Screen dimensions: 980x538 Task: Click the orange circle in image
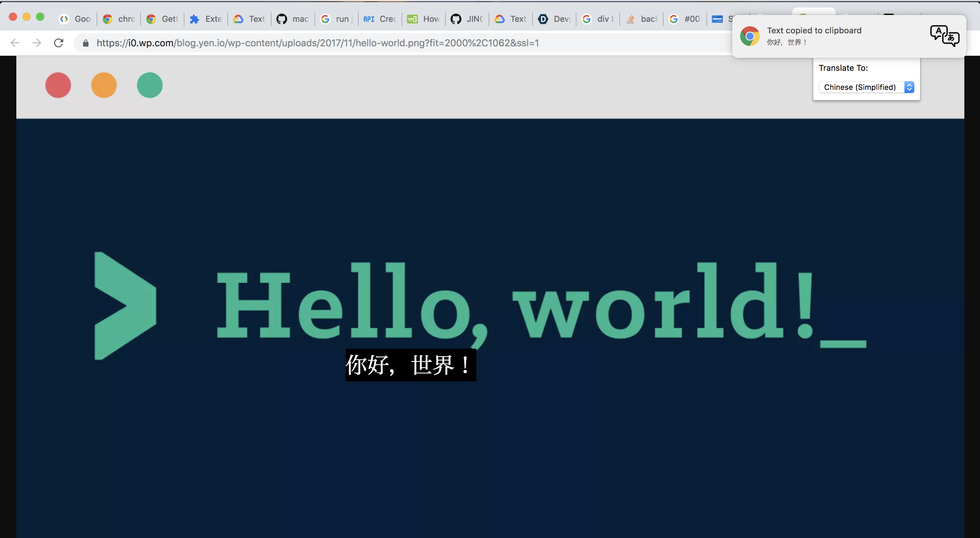[x=104, y=85]
